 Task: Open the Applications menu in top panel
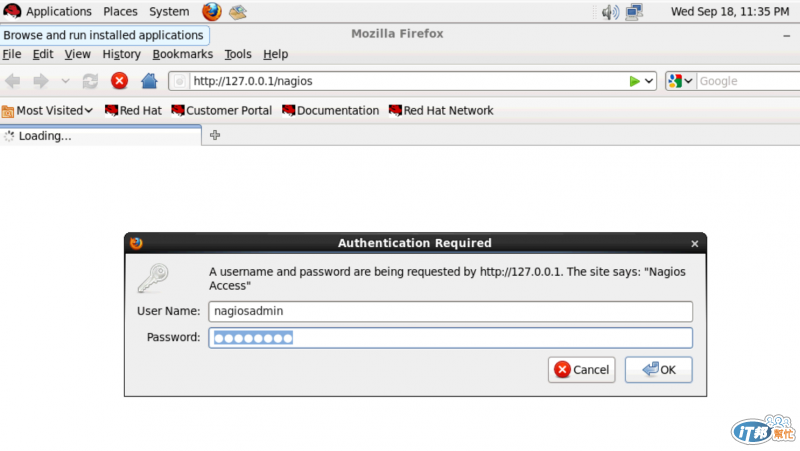[x=59, y=11]
